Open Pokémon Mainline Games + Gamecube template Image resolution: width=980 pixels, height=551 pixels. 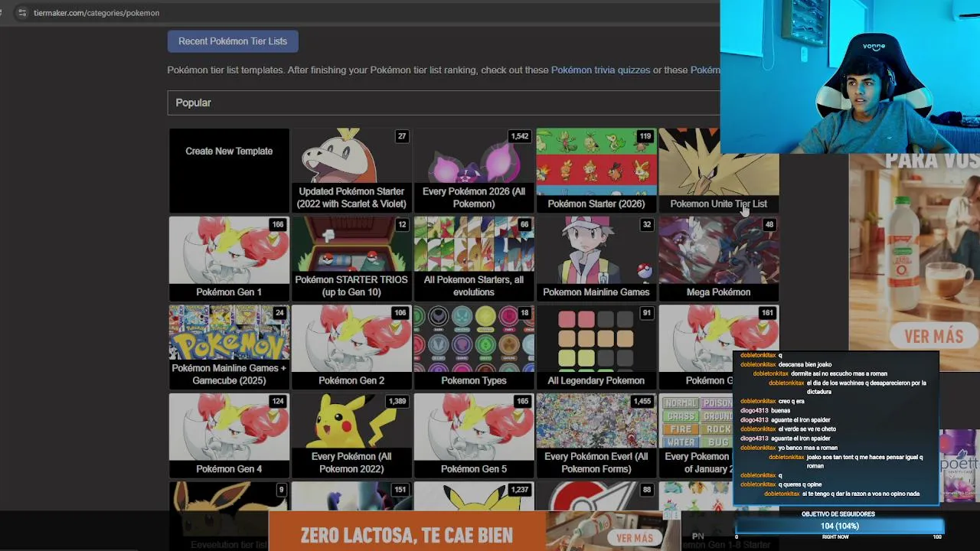coord(229,347)
